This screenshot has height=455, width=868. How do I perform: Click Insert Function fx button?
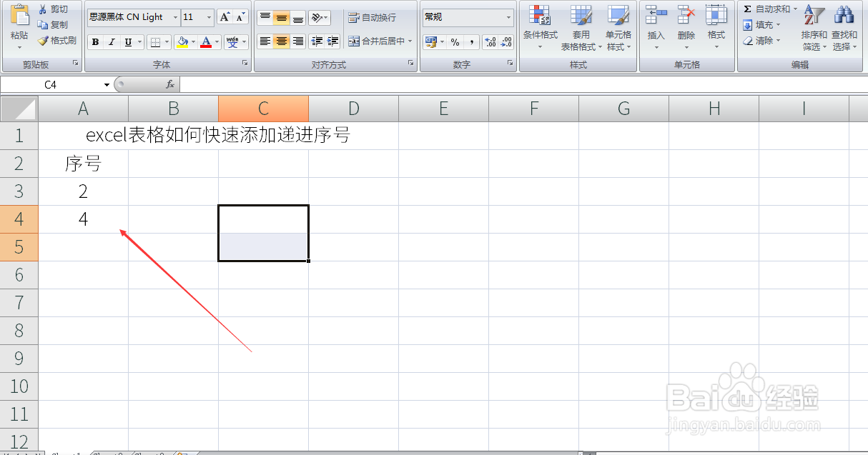(x=170, y=84)
